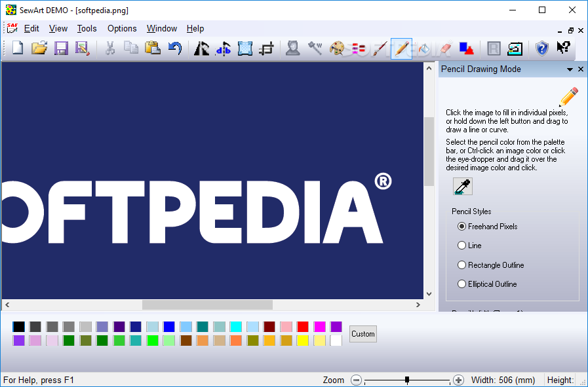The height and width of the screenshot is (387, 588).
Task: Undo the last action with the blue arrow
Action: (x=175, y=48)
